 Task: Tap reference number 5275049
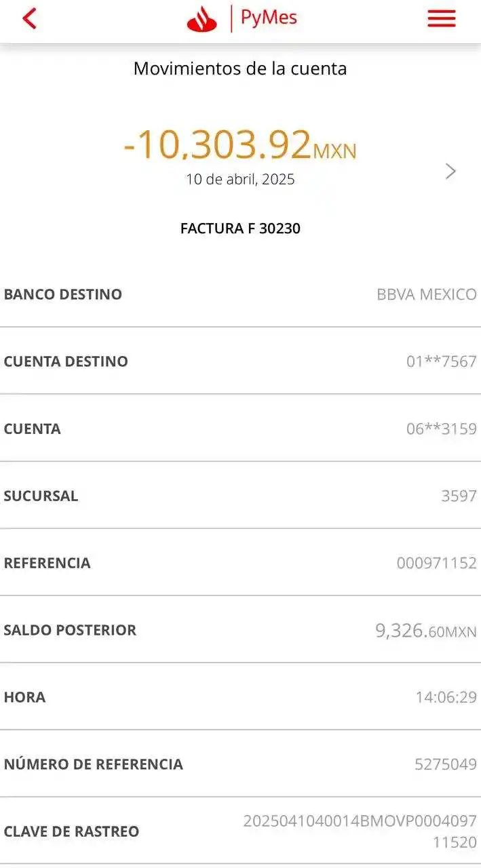pos(445,764)
